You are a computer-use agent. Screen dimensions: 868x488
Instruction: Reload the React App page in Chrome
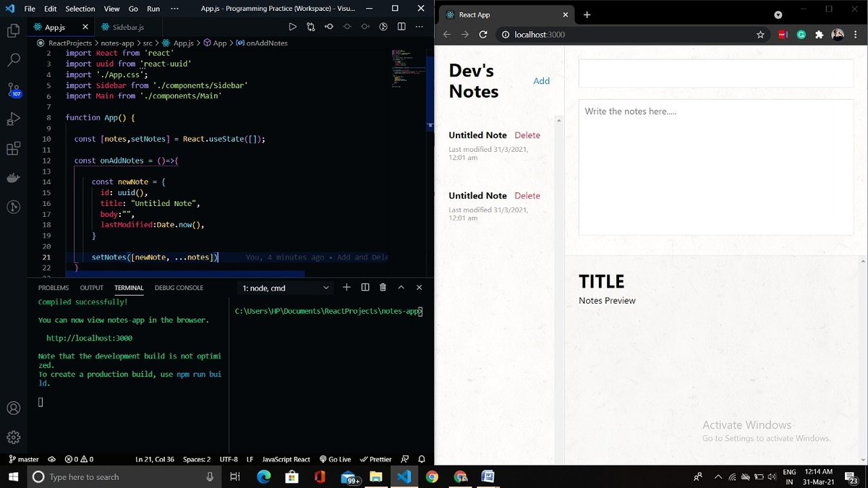pos(484,35)
